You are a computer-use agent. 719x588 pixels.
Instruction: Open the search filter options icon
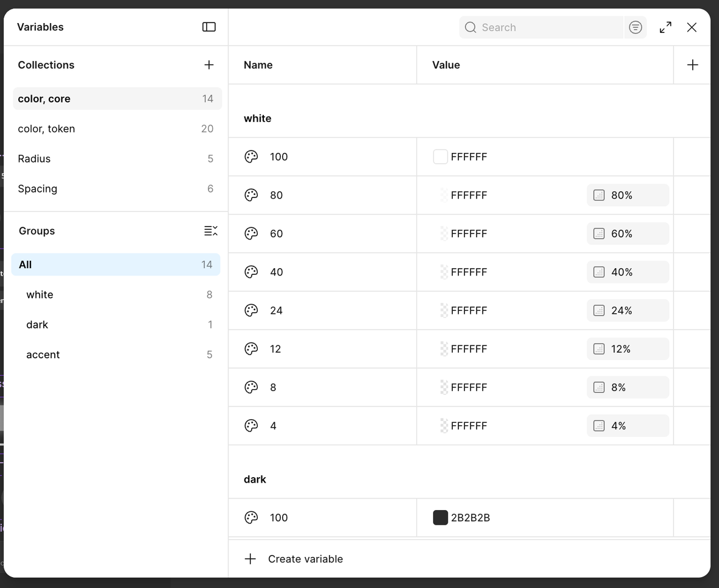coord(635,27)
